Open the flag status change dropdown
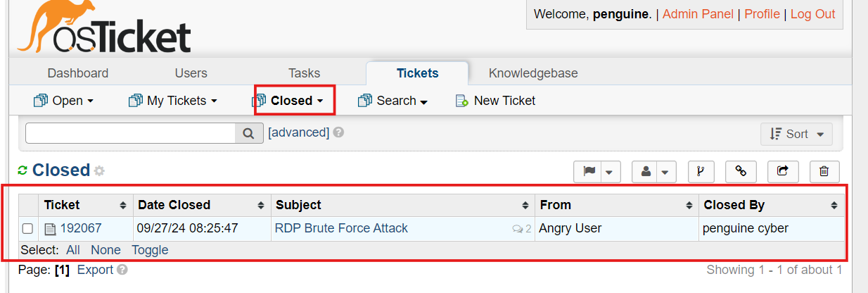This screenshot has height=293, width=868. coord(597,171)
